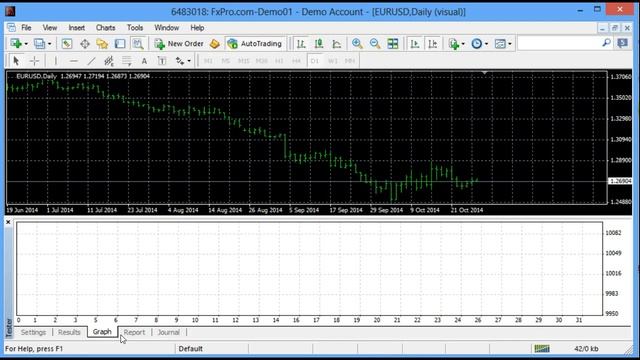Toggle chart Auto Scroll

[x=415, y=44]
